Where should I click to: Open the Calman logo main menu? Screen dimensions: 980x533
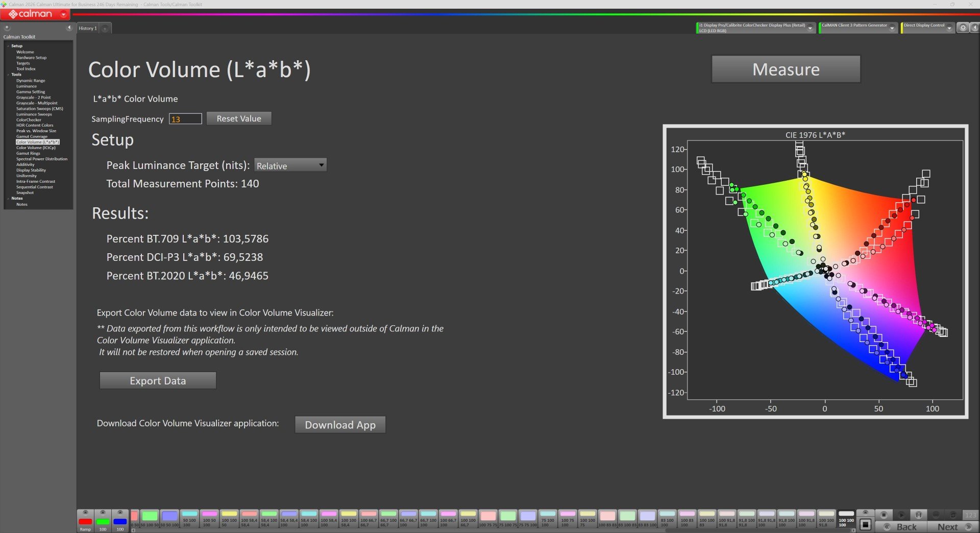pyautogui.click(x=35, y=14)
